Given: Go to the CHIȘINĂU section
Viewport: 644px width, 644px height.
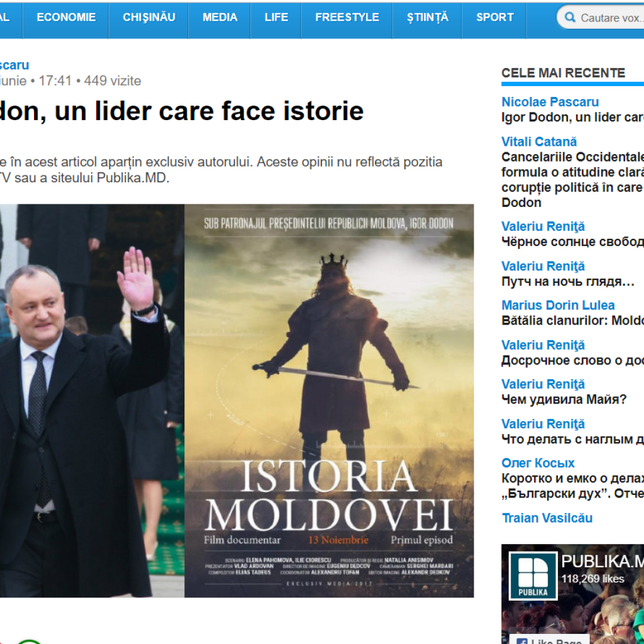Looking at the screenshot, I should pyautogui.click(x=148, y=17).
